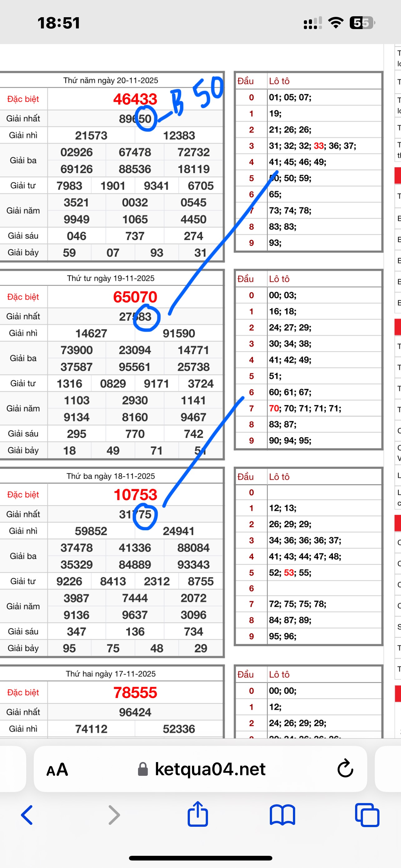Open the Bookmarks book icon
The height and width of the screenshot is (868, 401).
(x=282, y=815)
